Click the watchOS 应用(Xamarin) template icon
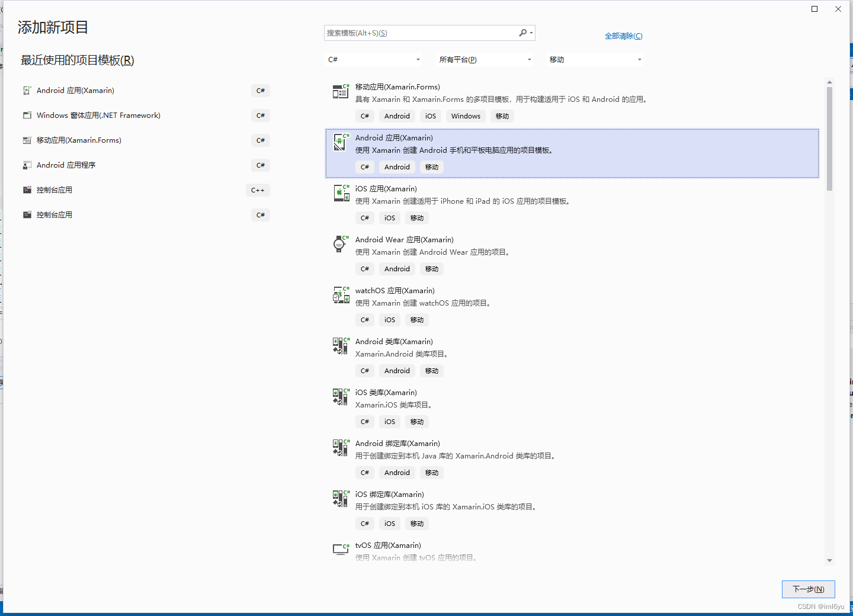Screen dimensions: 853x616 point(341,295)
